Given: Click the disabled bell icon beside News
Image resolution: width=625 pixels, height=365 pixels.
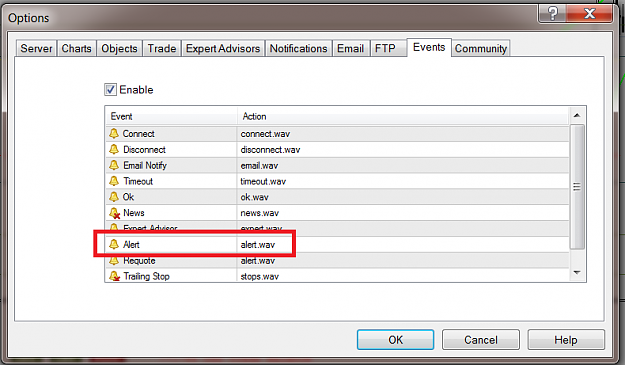Looking at the screenshot, I should pyautogui.click(x=114, y=213).
